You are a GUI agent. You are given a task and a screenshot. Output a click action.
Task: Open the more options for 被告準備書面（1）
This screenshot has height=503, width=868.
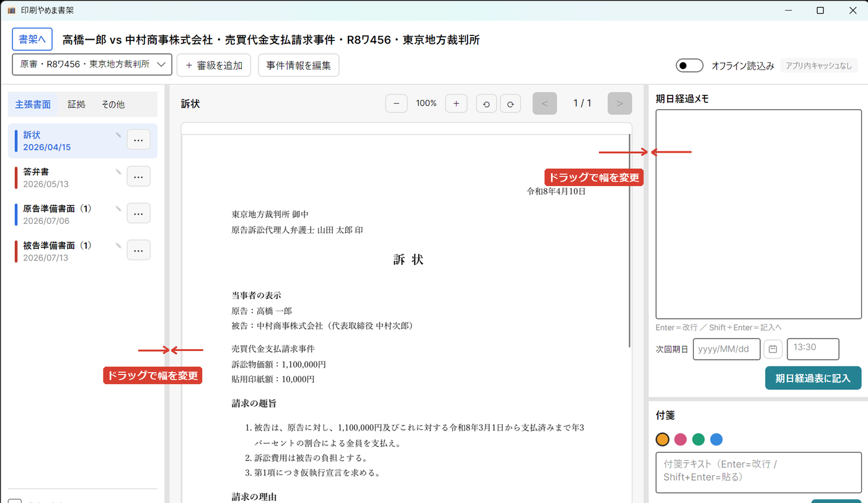tap(138, 250)
